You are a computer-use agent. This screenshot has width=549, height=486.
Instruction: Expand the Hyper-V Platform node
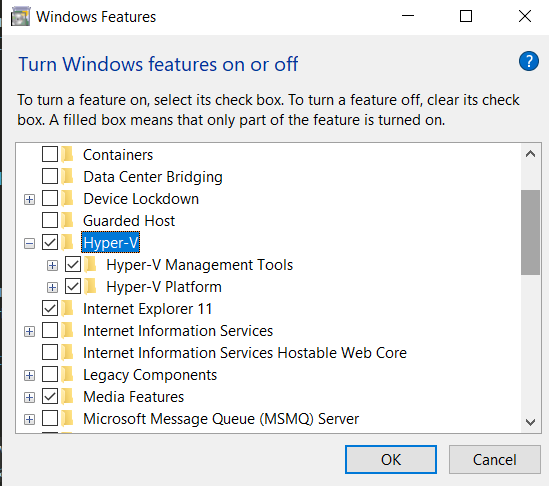(x=53, y=287)
